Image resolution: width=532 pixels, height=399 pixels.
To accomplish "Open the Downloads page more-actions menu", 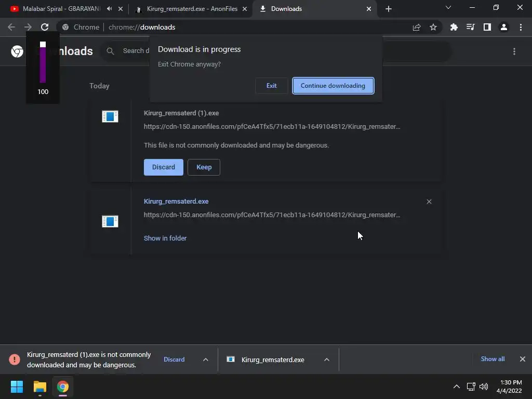I will (x=514, y=51).
